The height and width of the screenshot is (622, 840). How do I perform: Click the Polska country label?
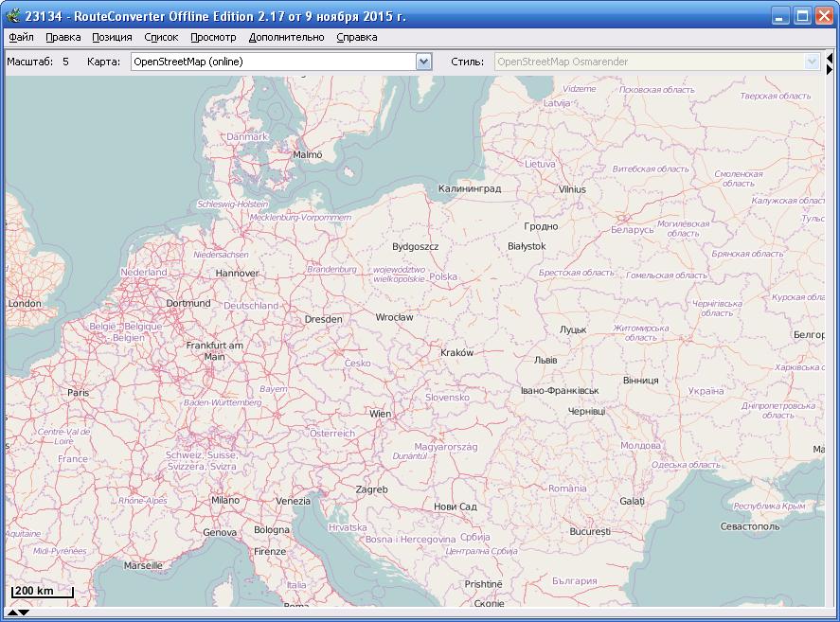tap(443, 277)
